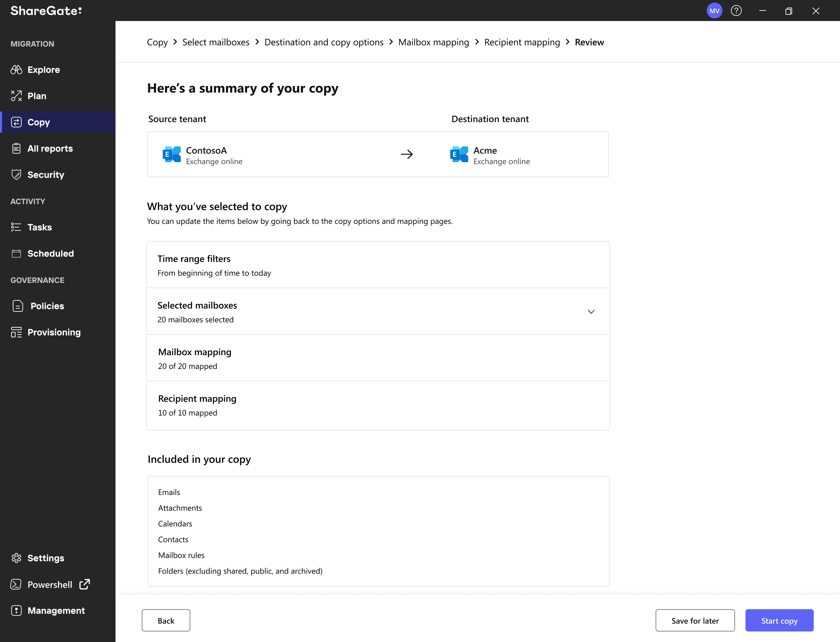The width and height of the screenshot is (840, 642).
Task: Click the 'Calendars' list entry
Action: (175, 524)
